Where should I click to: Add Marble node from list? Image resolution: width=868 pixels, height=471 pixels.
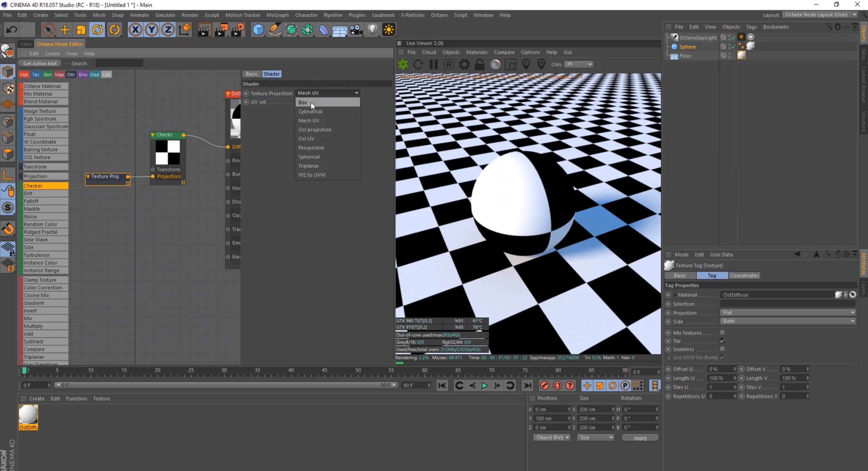[x=44, y=209]
